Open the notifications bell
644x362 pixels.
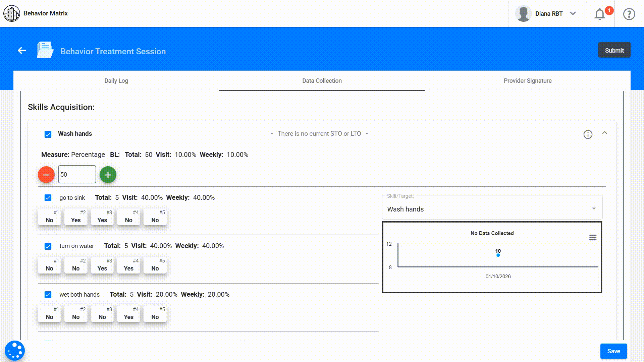click(x=599, y=14)
